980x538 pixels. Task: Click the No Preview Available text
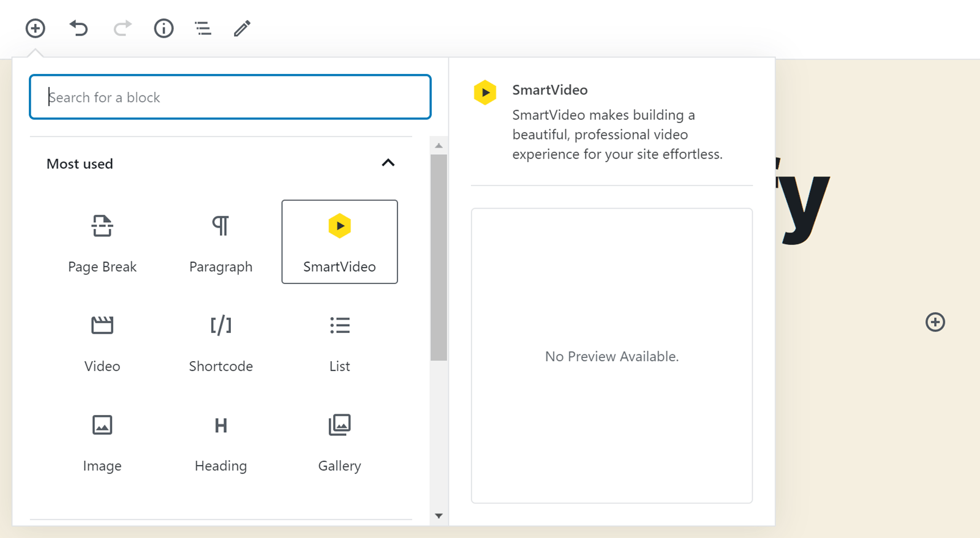pos(612,356)
